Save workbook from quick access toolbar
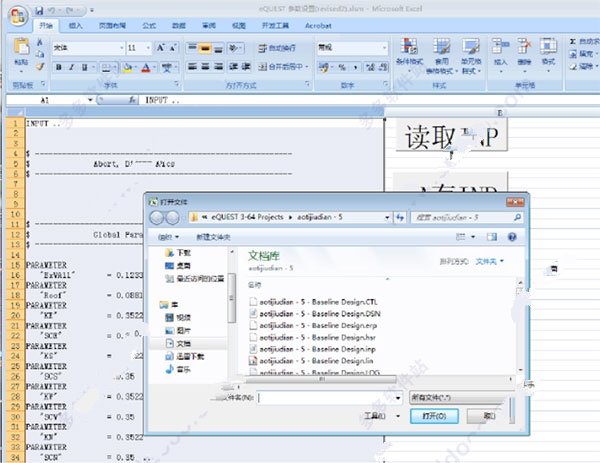 tap(39, 11)
